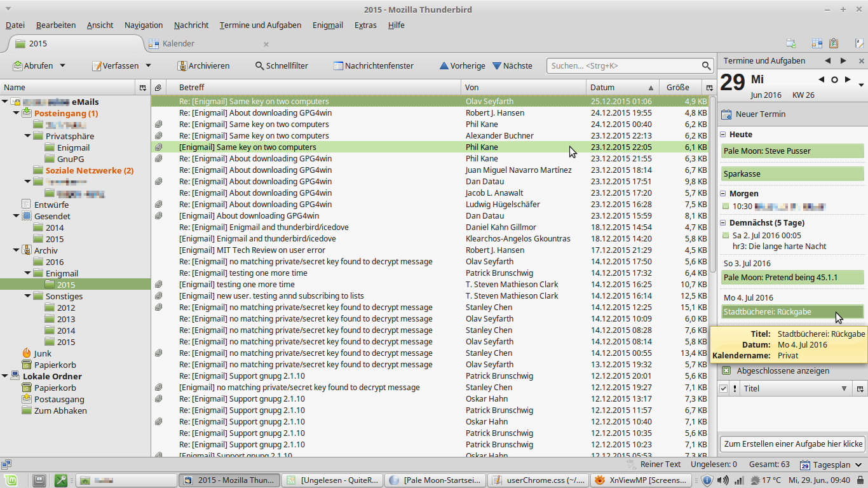Collapse the Demnächst (5 Tage) section
Screen dimensions: 868x488
click(722, 223)
